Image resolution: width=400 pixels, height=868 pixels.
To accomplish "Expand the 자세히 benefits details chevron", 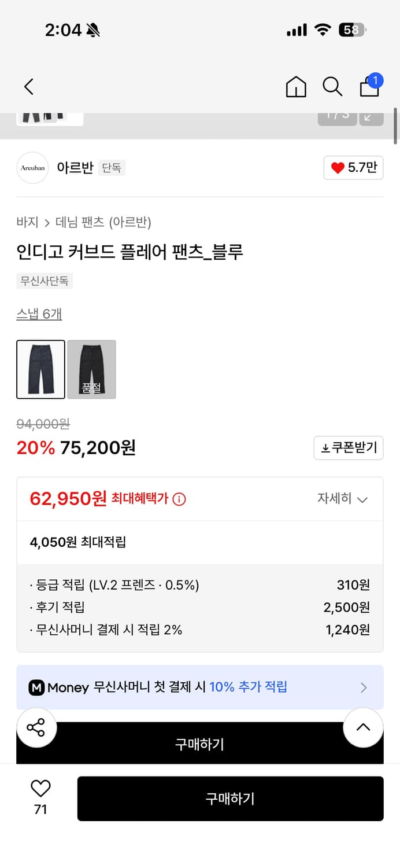I will click(x=343, y=499).
